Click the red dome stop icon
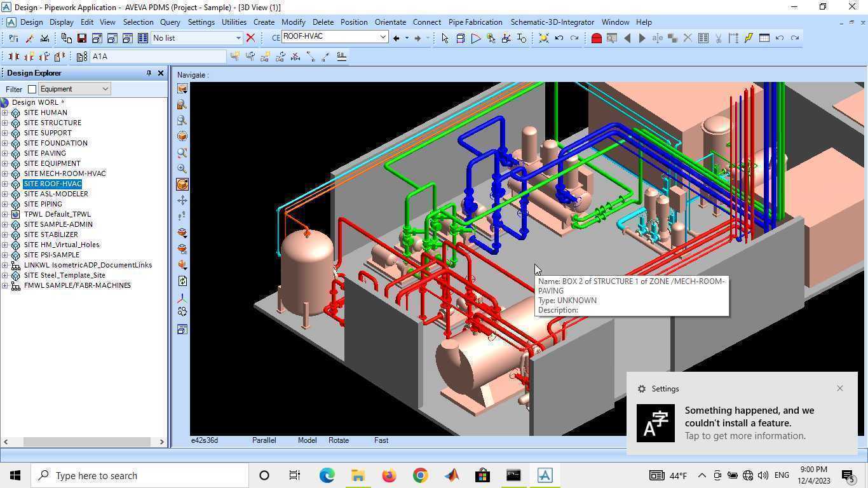The width and height of the screenshot is (868, 488). click(x=596, y=38)
